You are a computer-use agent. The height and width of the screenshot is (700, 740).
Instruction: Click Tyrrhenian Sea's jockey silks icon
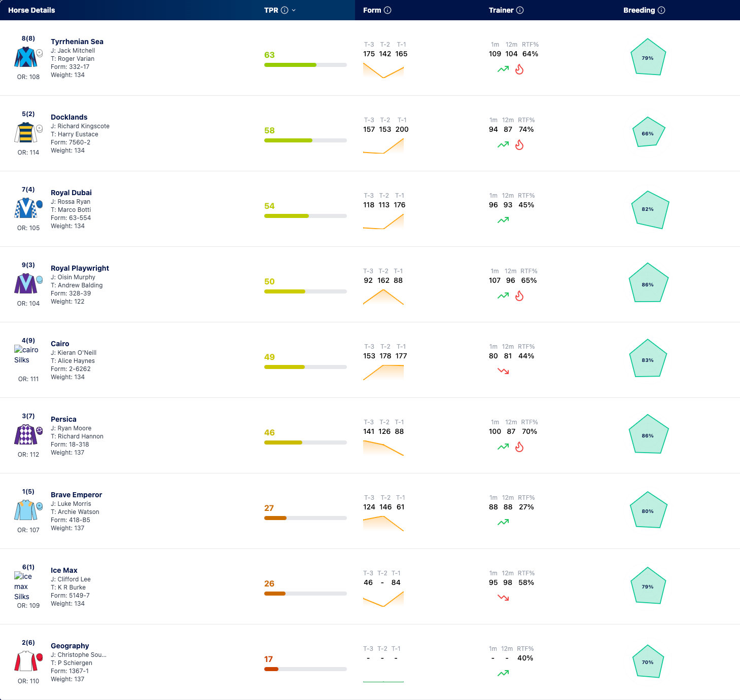[x=25, y=57]
